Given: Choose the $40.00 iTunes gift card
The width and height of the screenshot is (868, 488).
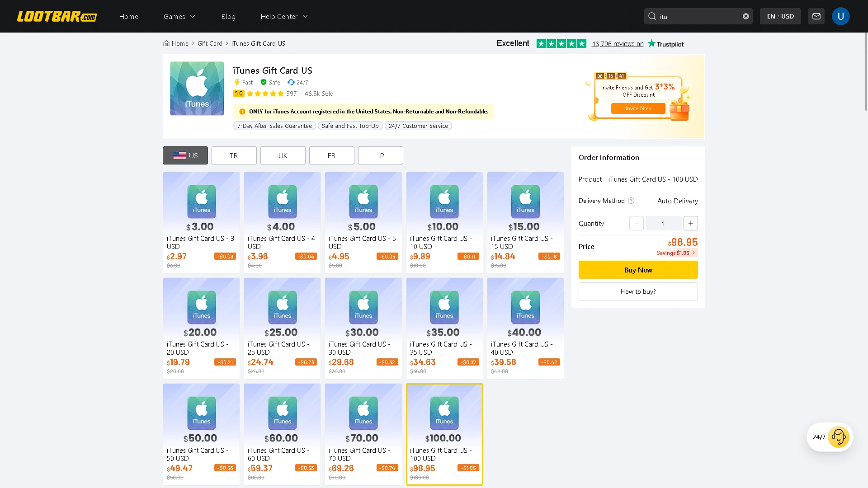Looking at the screenshot, I should pyautogui.click(x=525, y=328).
